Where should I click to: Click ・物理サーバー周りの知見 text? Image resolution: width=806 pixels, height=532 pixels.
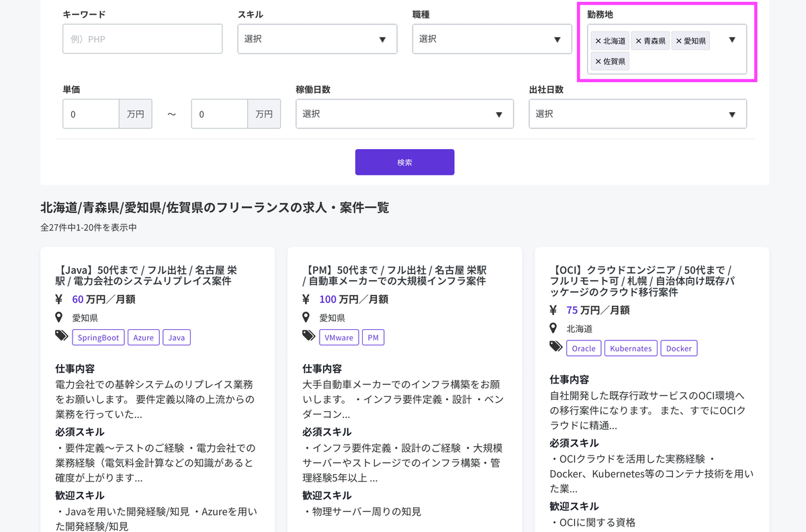[362, 512]
